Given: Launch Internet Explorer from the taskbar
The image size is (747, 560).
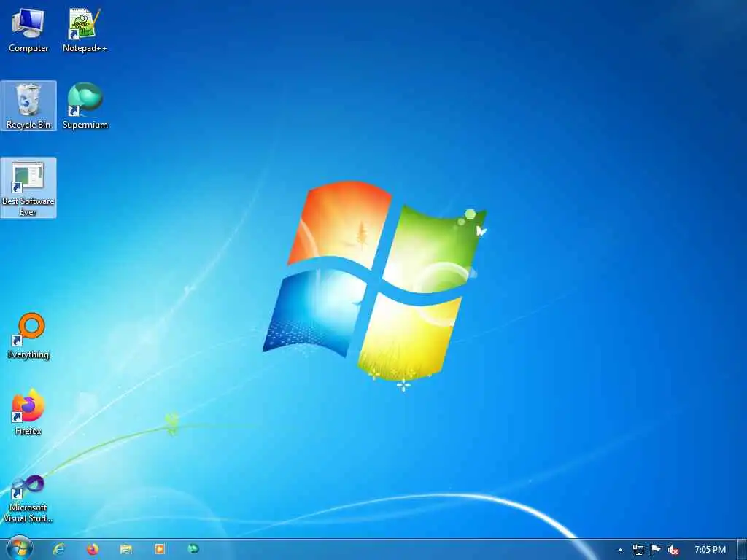Looking at the screenshot, I should point(58,550).
